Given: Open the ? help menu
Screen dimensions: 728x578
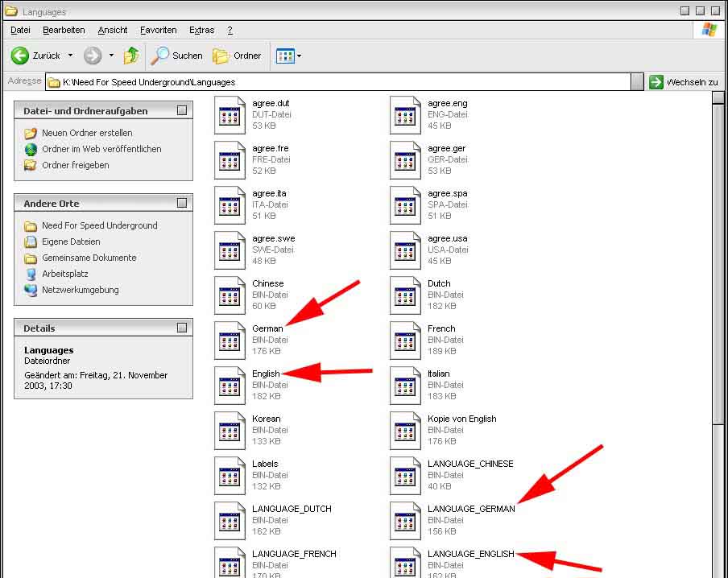Looking at the screenshot, I should [230, 30].
